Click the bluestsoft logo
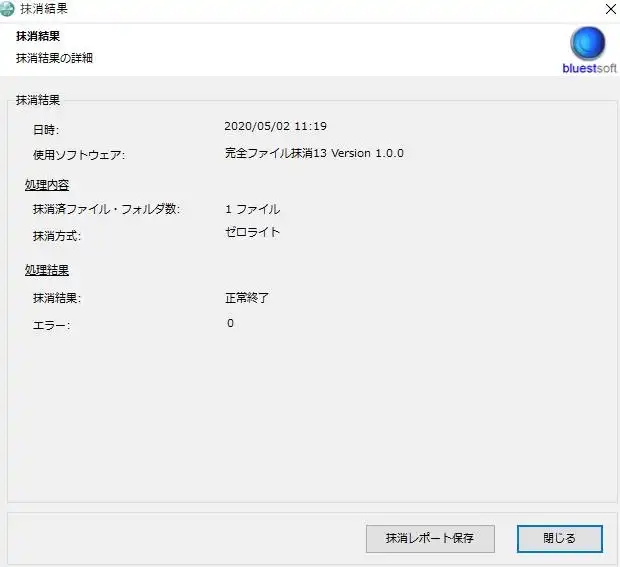The image size is (620, 567). pyautogui.click(x=587, y=48)
